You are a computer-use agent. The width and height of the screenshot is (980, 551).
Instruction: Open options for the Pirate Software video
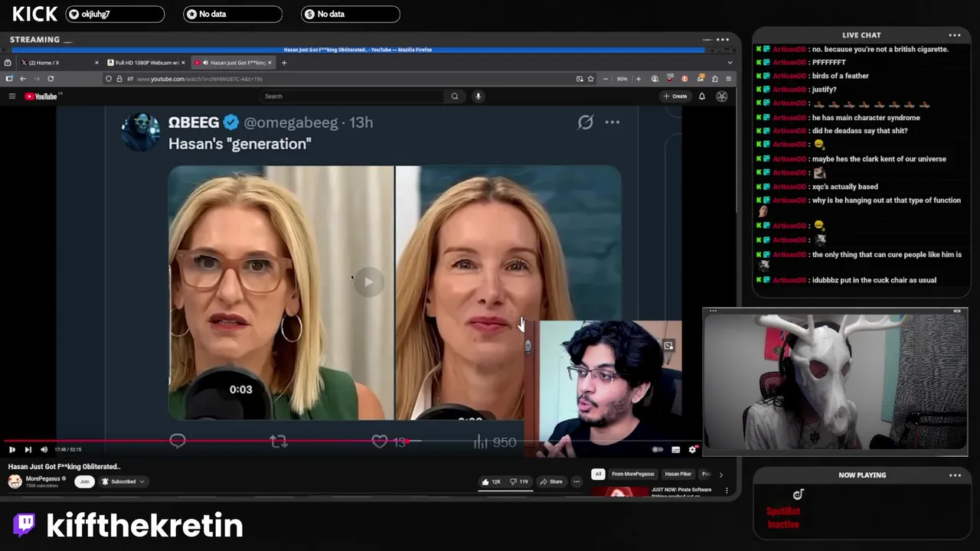click(x=727, y=491)
